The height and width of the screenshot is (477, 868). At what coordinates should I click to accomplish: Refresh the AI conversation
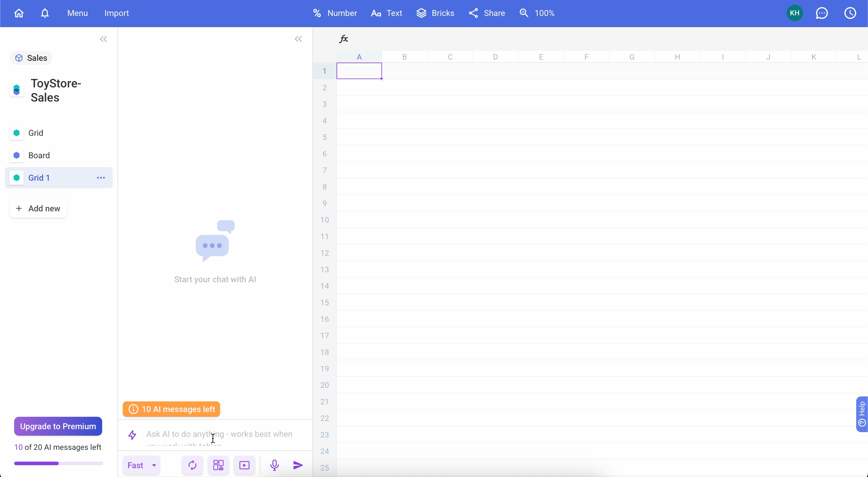coord(192,465)
